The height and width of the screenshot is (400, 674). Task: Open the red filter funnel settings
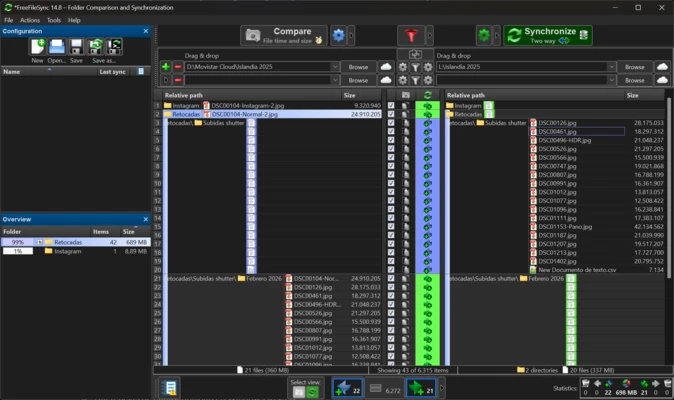pos(411,35)
